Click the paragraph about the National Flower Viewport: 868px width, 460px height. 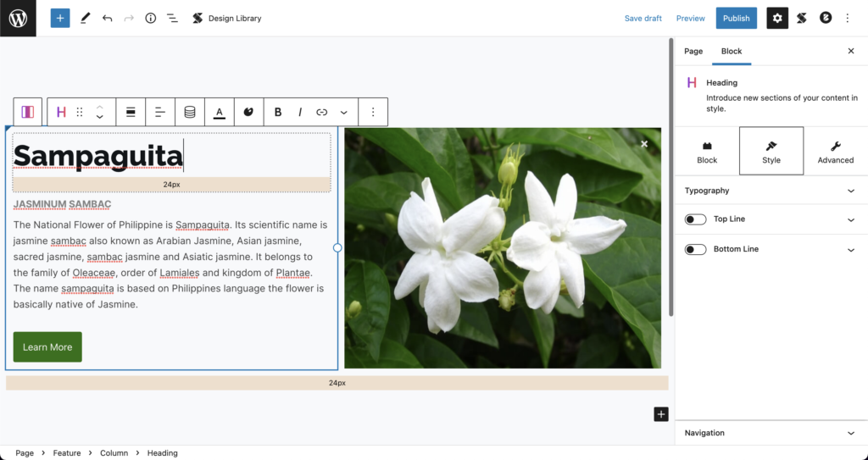point(170,264)
